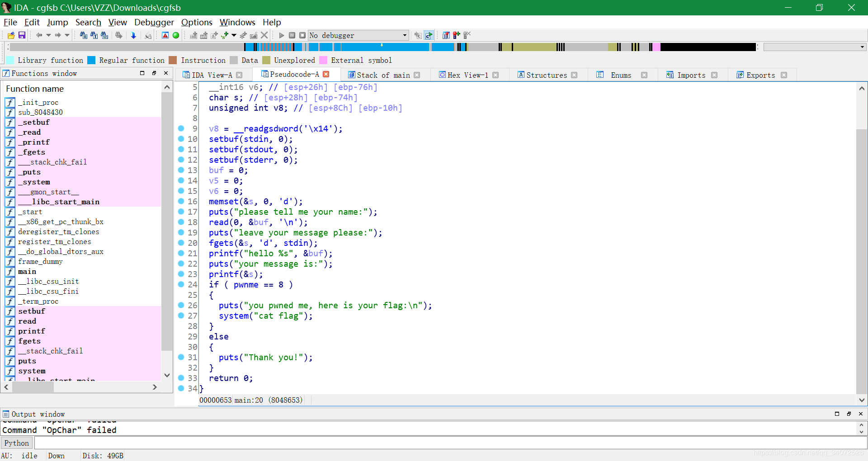Image resolution: width=868 pixels, height=461 pixels.
Task: Toggle breakpoint dot on pseudocode line 9
Action: pos(181,128)
